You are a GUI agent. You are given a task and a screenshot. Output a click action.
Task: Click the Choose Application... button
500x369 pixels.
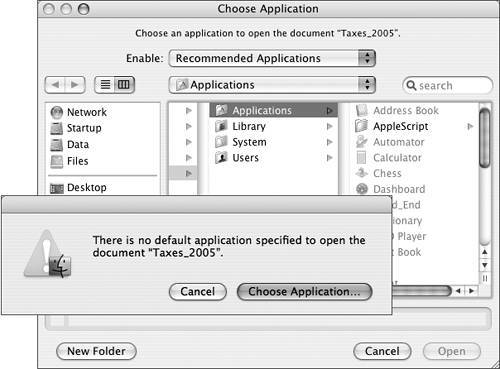(x=304, y=292)
